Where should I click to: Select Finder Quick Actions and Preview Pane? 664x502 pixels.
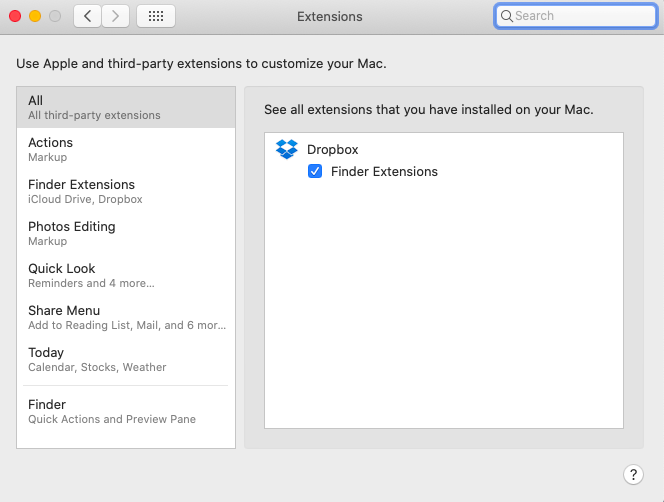click(x=125, y=411)
